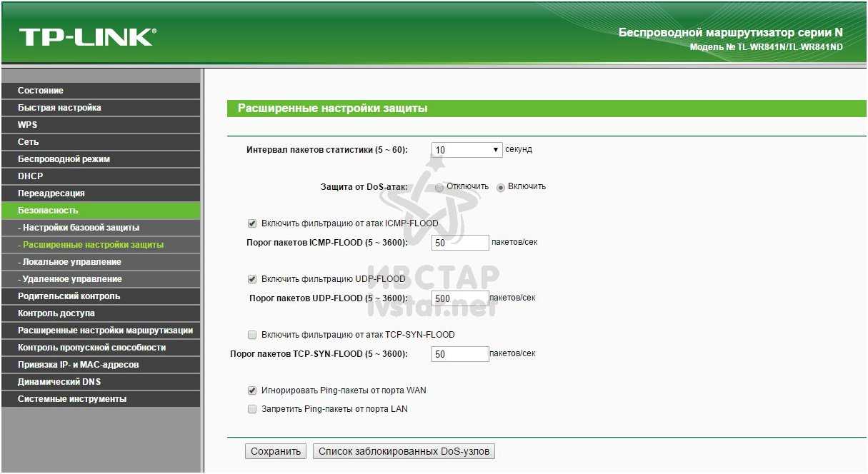The width and height of the screenshot is (868, 474).
Task: Select the Отключить DoS protection radio button
Action: pyautogui.click(x=439, y=187)
